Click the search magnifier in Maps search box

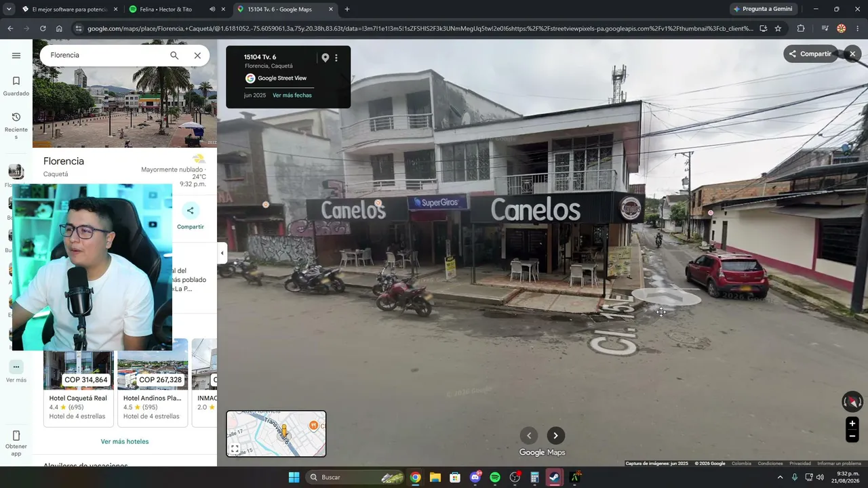tap(174, 56)
